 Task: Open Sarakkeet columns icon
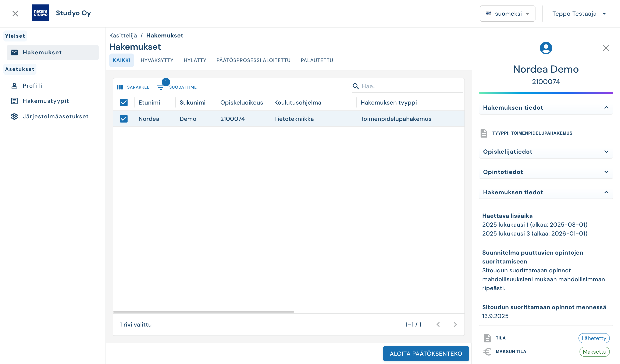(120, 87)
